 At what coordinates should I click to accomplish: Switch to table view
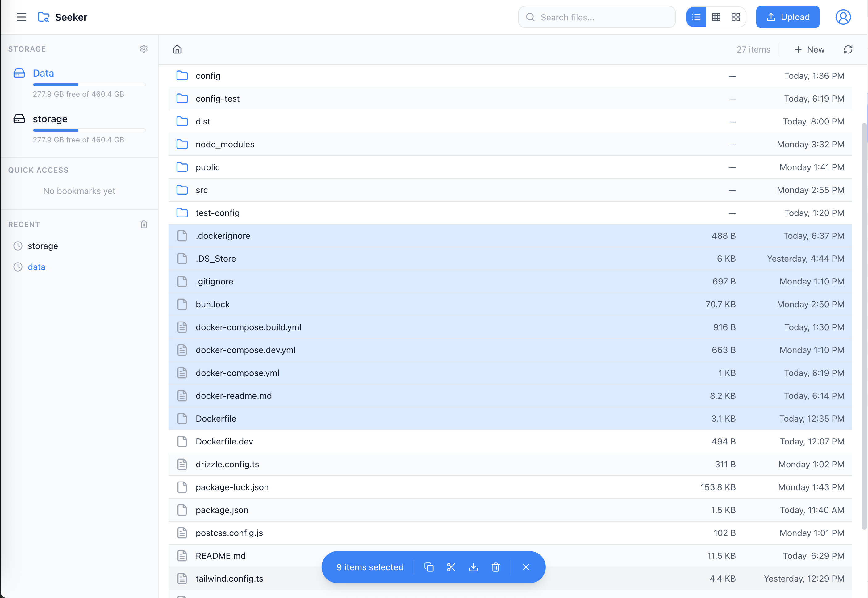click(x=716, y=17)
